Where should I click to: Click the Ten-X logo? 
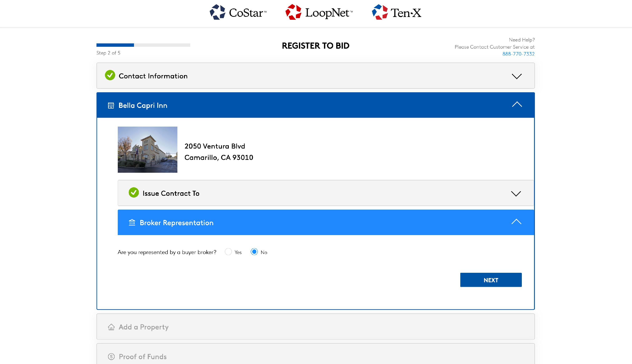click(396, 12)
